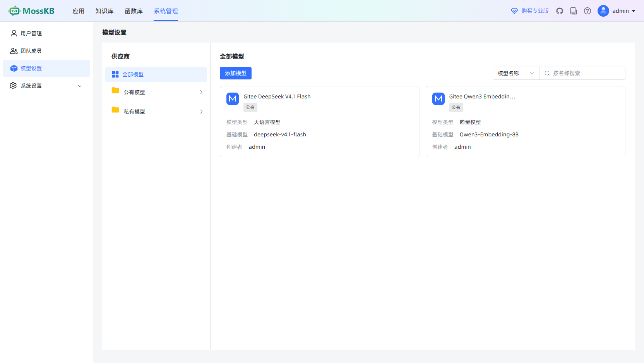Open the 模型名称 search type dropdown
The width and height of the screenshot is (644, 363).
point(516,73)
